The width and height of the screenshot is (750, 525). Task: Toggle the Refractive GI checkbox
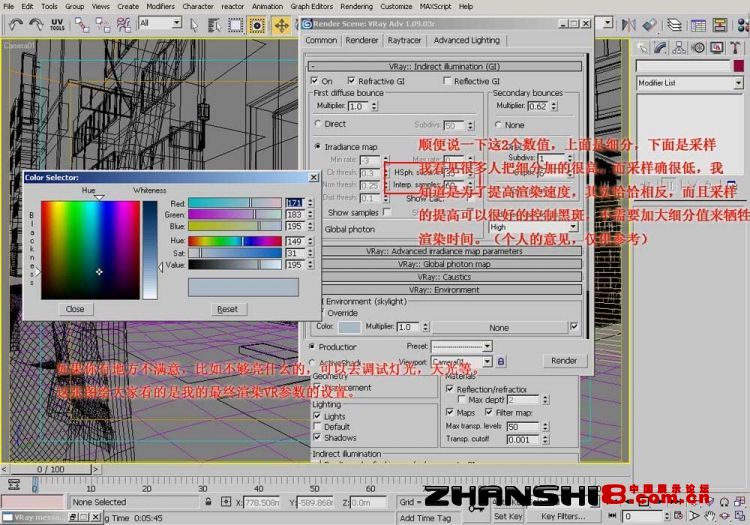pyautogui.click(x=352, y=80)
